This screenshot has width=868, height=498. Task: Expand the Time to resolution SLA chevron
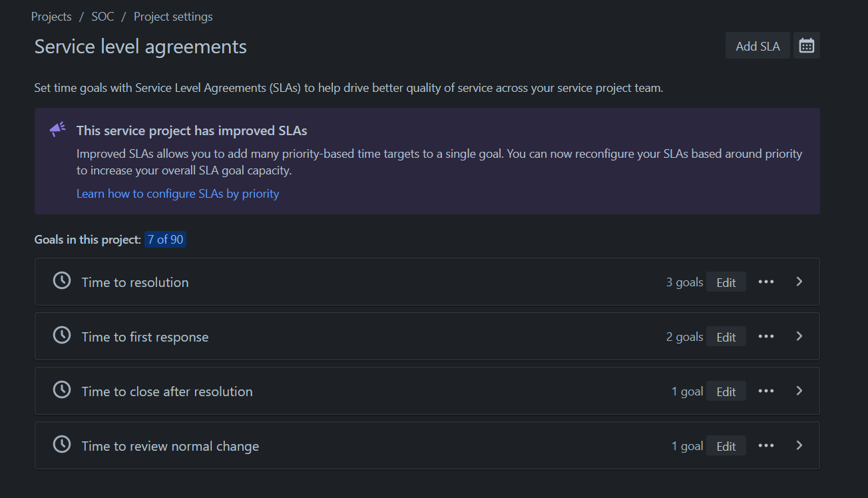799,282
